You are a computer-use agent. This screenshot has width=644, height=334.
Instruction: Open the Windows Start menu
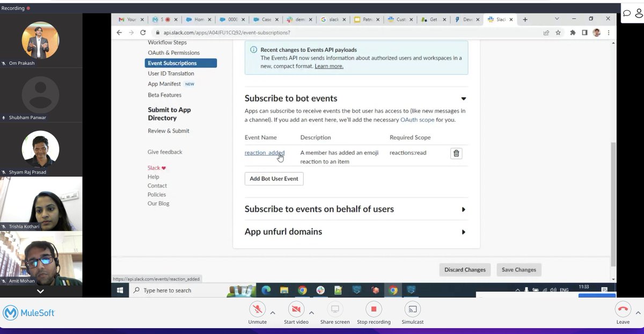coord(120,290)
